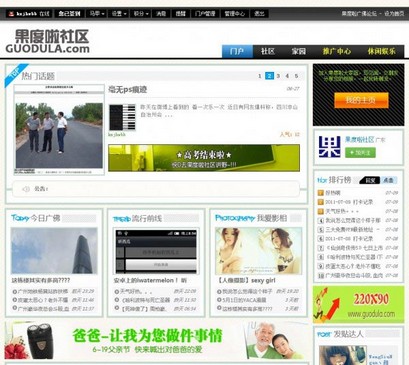The height and width of the screenshot is (365, 409).
Task: Open the 这栋楼其实有多高???? headline
Action: [41, 281]
